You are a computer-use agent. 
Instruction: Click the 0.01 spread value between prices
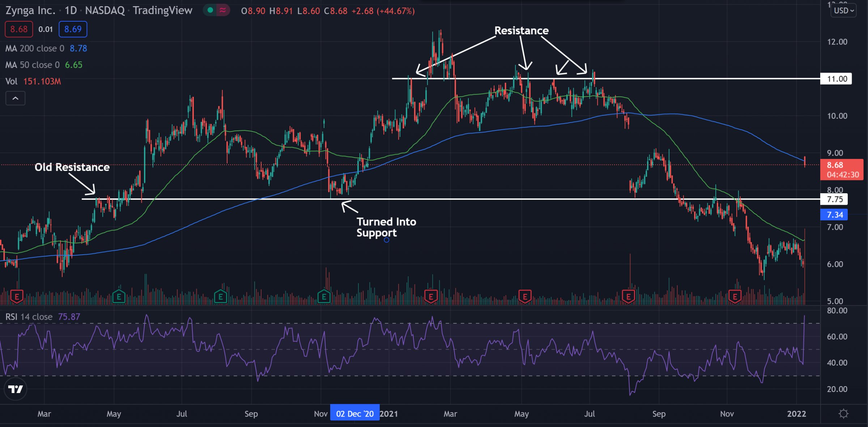pos(46,29)
